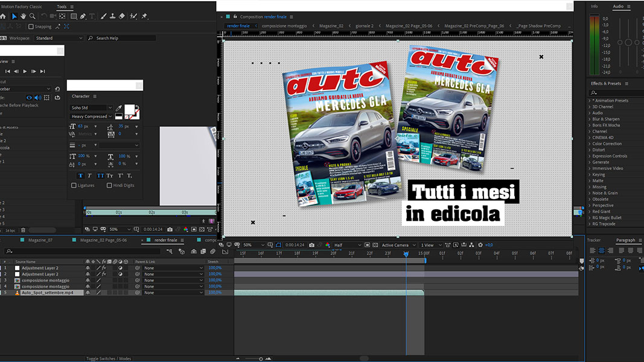Delete selected project item trash icon
The height and width of the screenshot is (362, 644).
[x=23, y=230]
